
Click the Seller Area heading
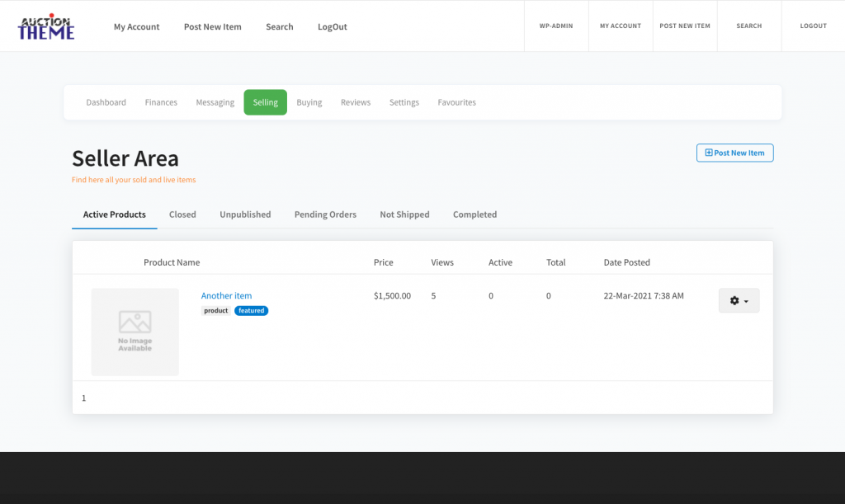pos(125,158)
